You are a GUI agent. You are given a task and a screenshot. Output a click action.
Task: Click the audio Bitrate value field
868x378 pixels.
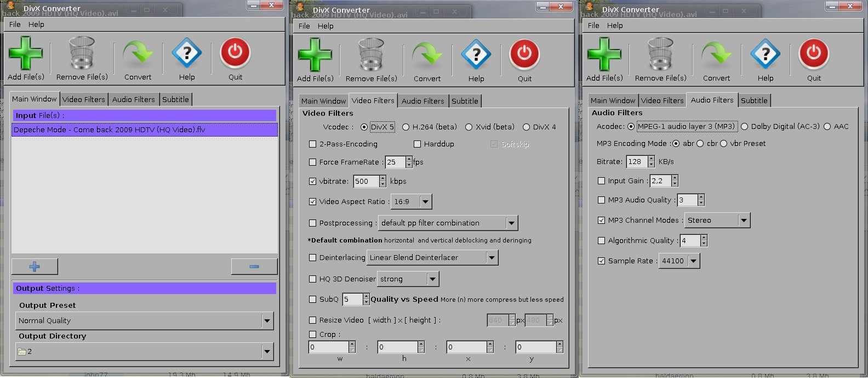(x=637, y=162)
